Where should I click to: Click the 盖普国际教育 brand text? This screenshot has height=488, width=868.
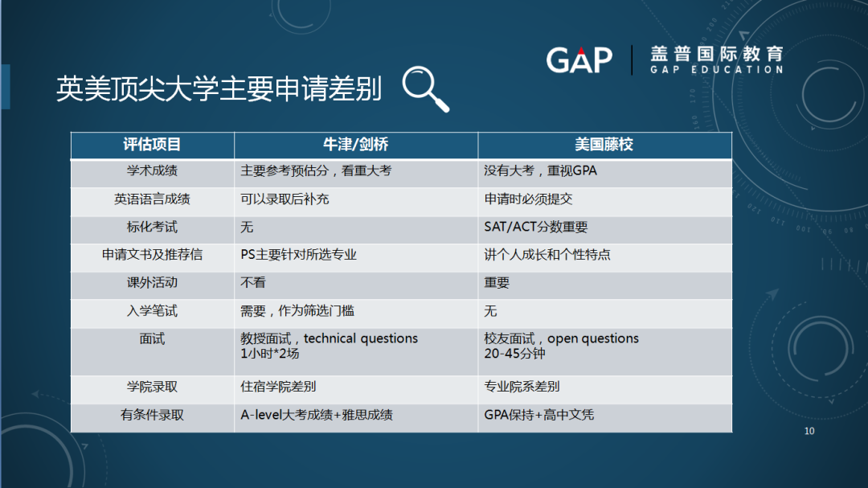(x=717, y=55)
